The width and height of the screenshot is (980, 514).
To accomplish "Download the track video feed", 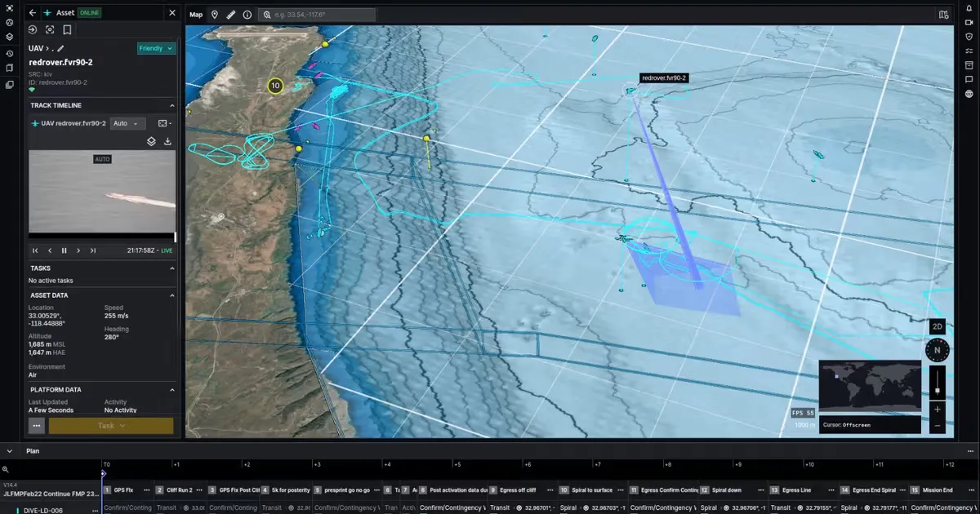I will (168, 141).
